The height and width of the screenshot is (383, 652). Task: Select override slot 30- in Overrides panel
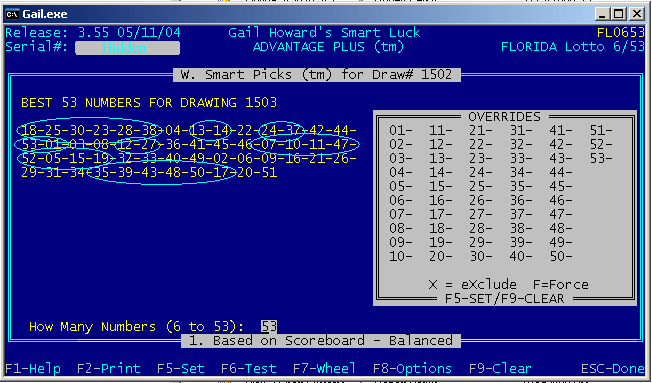481,256
